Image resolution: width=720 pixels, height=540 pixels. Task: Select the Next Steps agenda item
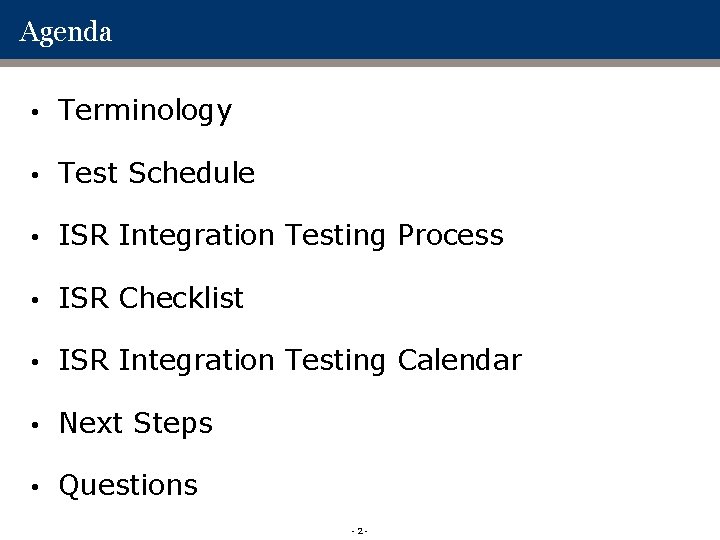pyautogui.click(x=136, y=423)
